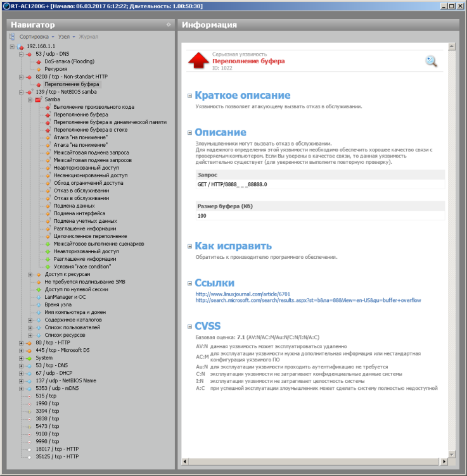The width and height of the screenshot is (467, 476).
Task: Click the red arrow icon of DoS-атака (Flooding)
Action: click(39, 61)
